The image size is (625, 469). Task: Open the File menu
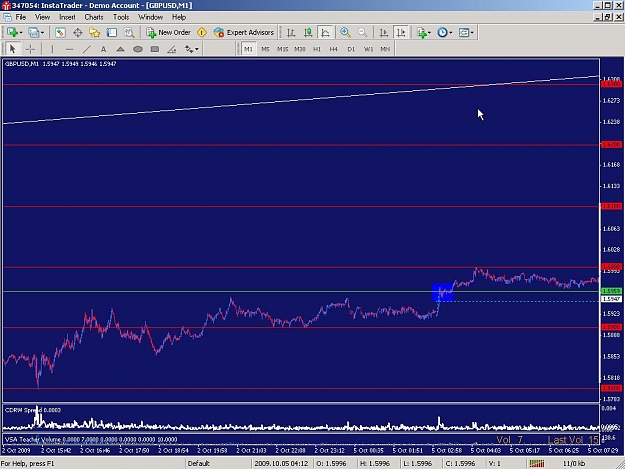coord(21,17)
